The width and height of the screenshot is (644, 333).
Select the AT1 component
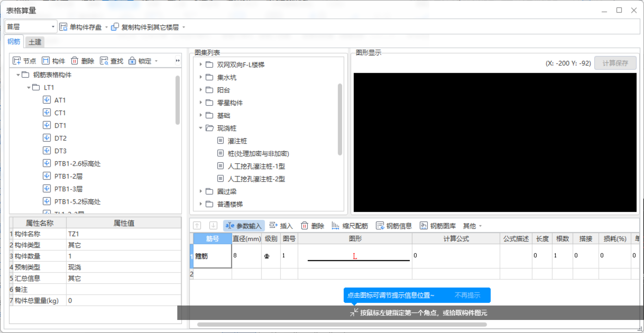pos(60,100)
